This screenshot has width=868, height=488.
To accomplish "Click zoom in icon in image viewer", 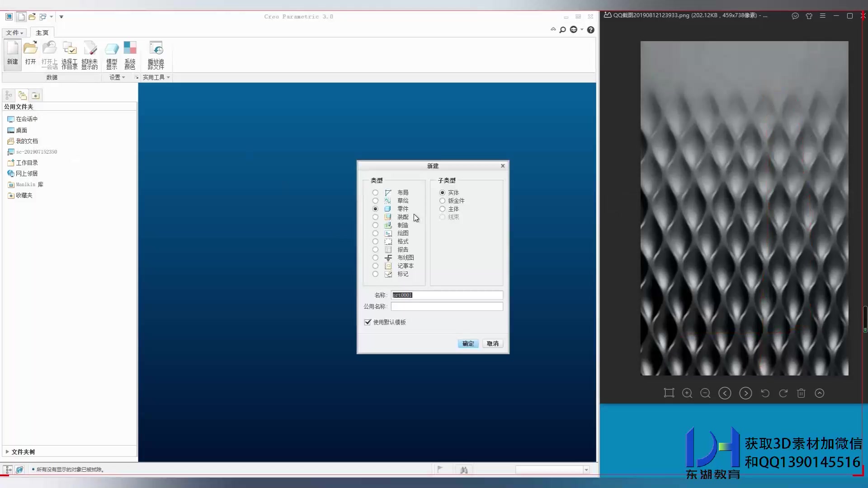I will pos(687,393).
